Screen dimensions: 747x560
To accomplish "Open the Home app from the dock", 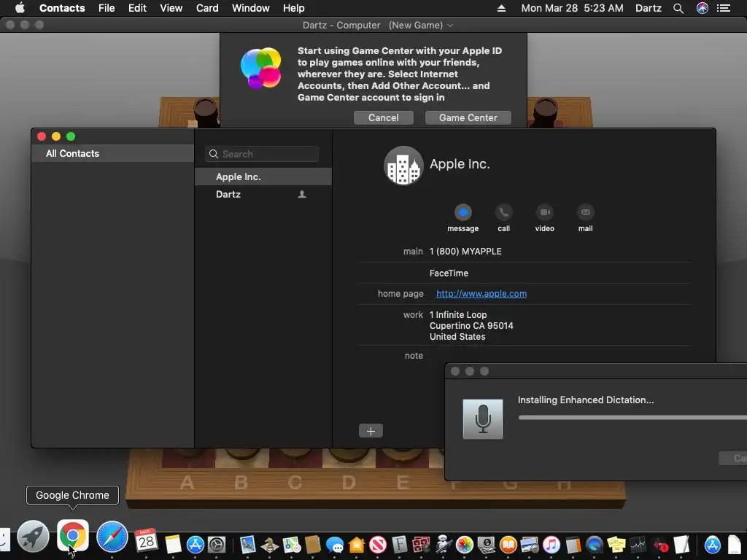I will click(356, 545).
